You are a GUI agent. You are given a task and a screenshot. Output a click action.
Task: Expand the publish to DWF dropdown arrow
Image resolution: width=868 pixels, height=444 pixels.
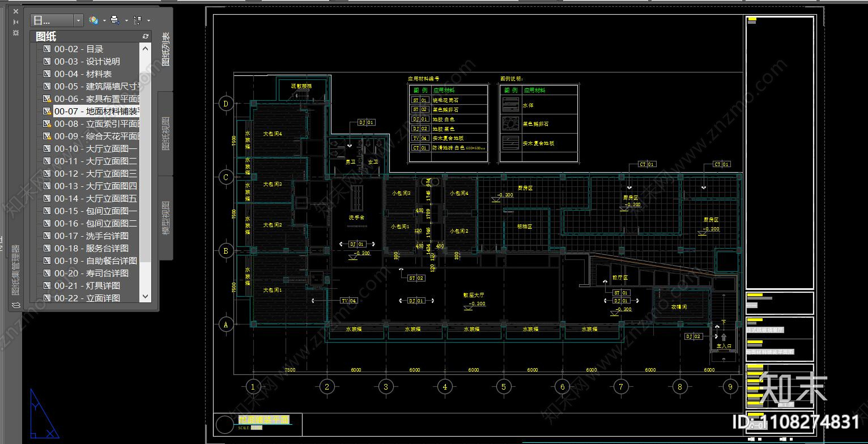(x=105, y=20)
